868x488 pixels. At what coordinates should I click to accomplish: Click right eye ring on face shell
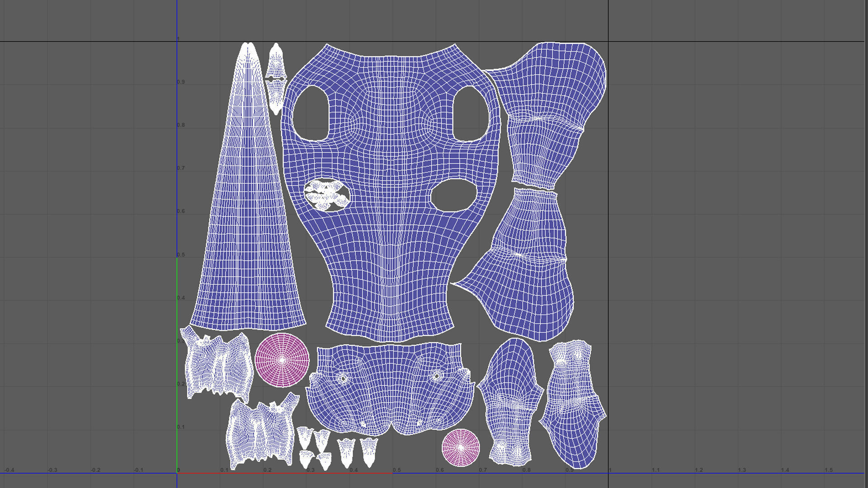pos(437,375)
